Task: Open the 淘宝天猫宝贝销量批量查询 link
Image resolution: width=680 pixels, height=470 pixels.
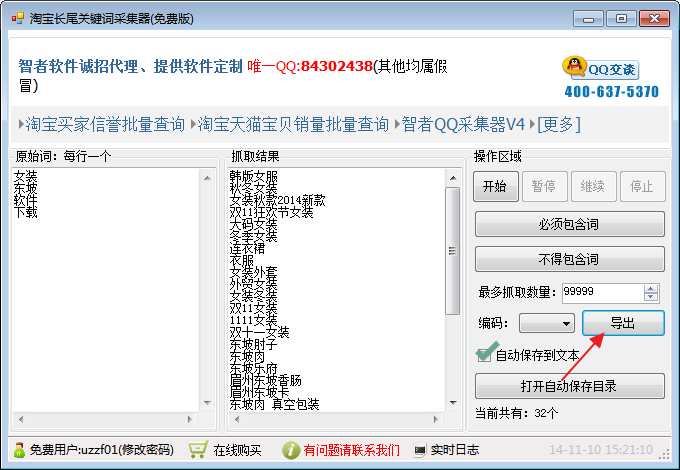Action: [293, 124]
